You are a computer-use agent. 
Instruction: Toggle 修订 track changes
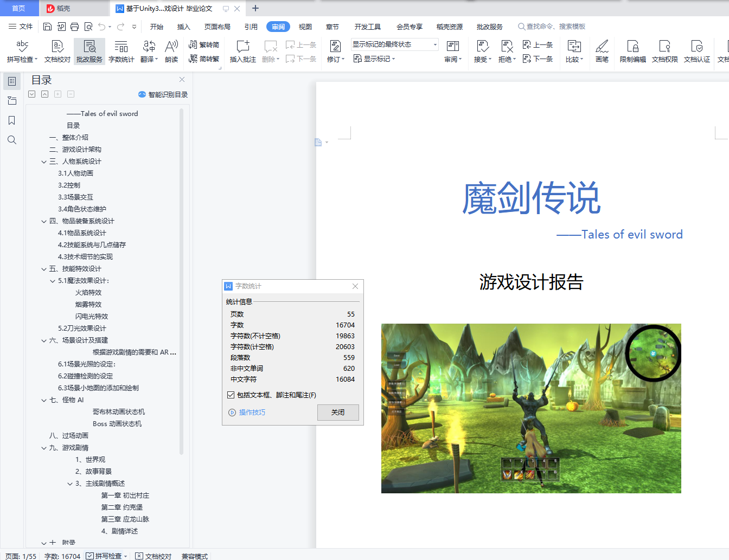pyautogui.click(x=336, y=52)
